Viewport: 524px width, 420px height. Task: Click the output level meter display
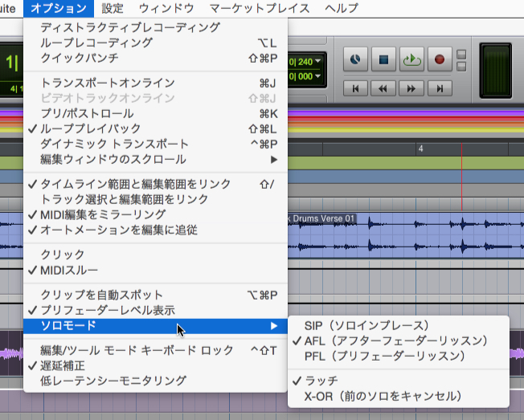click(496, 71)
